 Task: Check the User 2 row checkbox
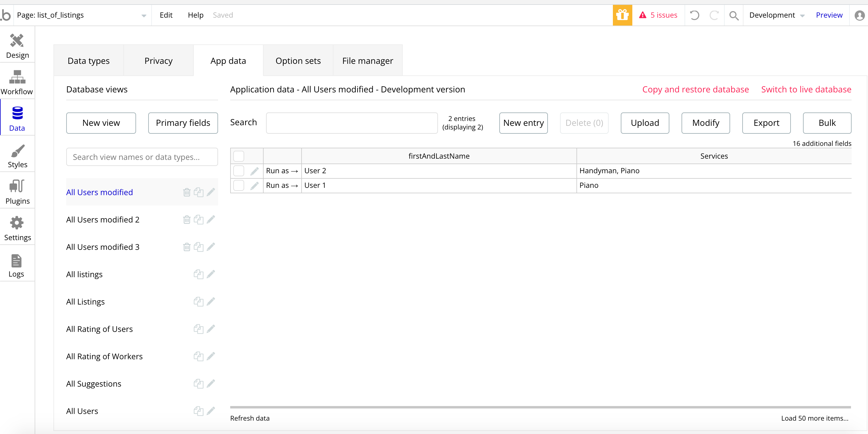239,171
